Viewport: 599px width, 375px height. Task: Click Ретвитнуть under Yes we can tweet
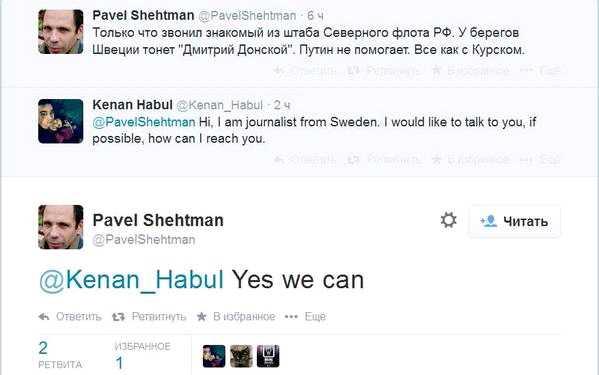159,317
